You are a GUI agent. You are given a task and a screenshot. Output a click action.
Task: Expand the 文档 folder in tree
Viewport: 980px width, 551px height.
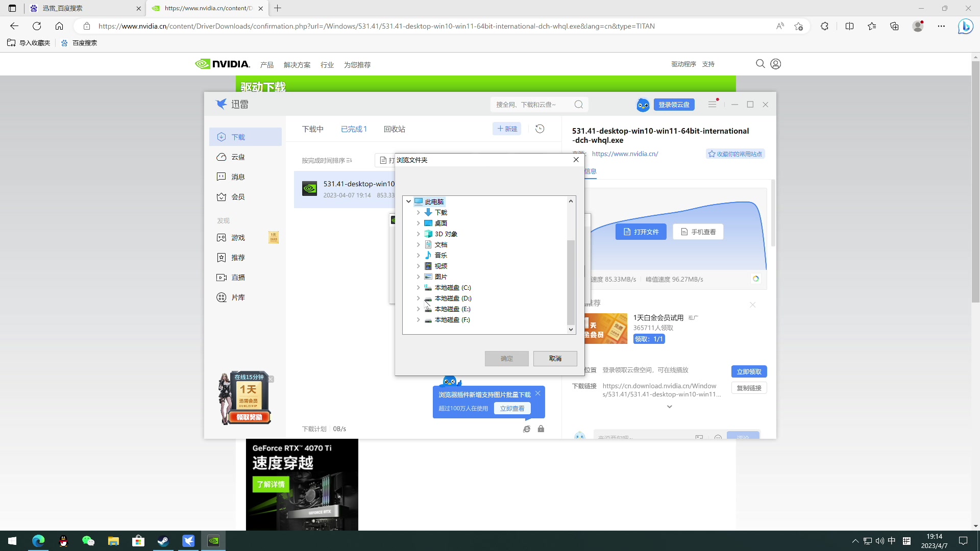pyautogui.click(x=418, y=244)
